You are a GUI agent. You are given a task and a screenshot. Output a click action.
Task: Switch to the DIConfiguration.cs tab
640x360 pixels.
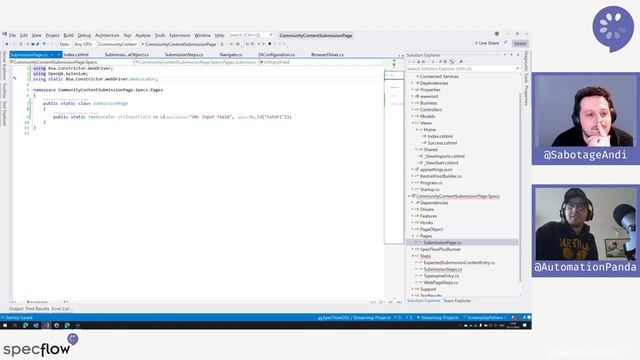coord(276,54)
